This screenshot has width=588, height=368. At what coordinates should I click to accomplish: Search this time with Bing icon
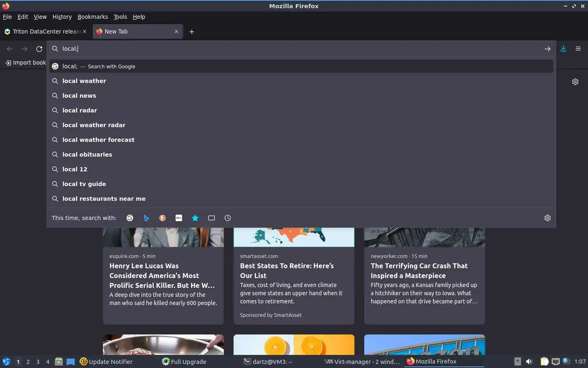point(146,218)
